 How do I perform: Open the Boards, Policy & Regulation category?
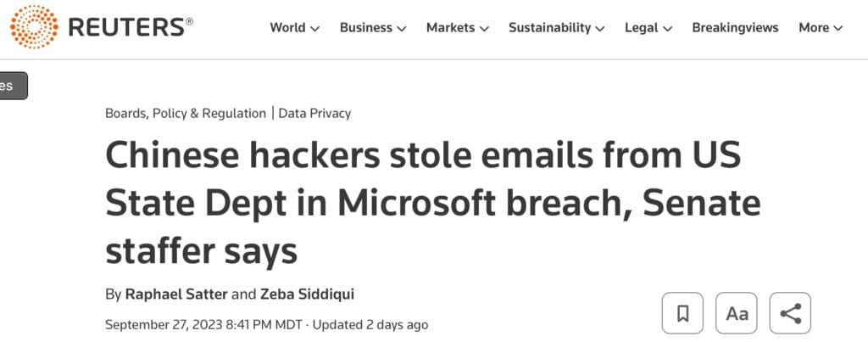point(186,113)
